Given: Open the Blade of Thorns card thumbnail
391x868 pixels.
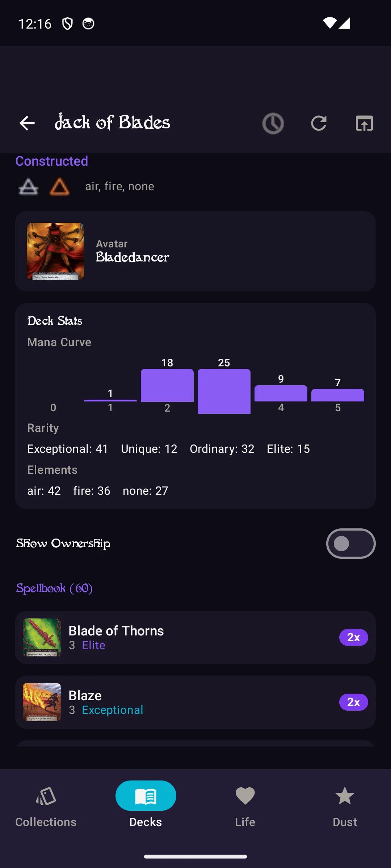Looking at the screenshot, I should coord(42,637).
